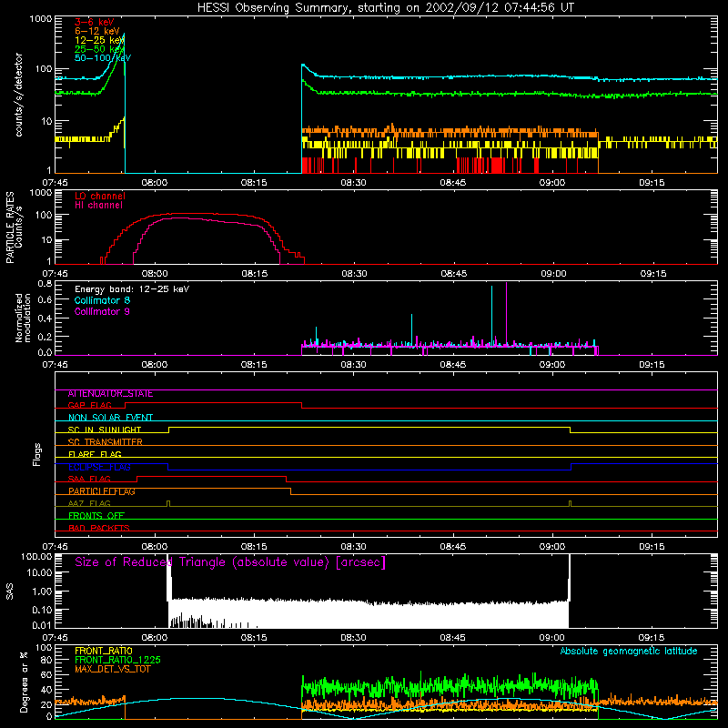This screenshot has width=728, height=728.
Task: Select the ECLIPSE_FLAG label
Action: tap(99, 467)
